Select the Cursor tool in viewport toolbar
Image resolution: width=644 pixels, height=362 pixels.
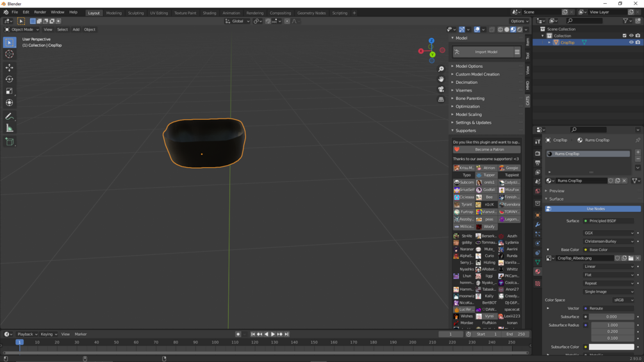10,54
